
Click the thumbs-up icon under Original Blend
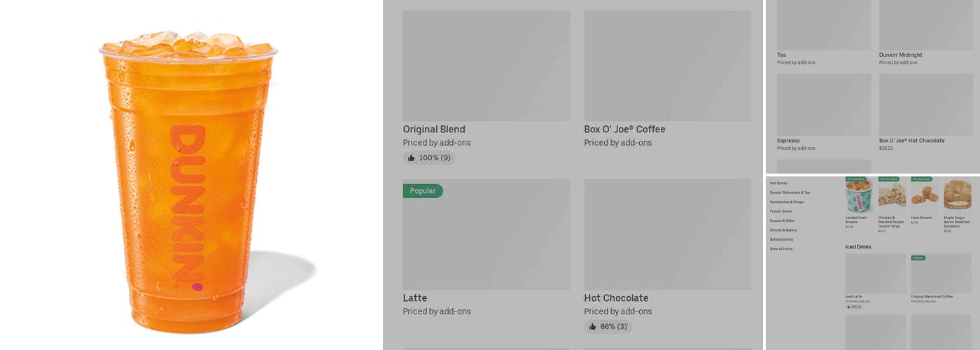412,158
